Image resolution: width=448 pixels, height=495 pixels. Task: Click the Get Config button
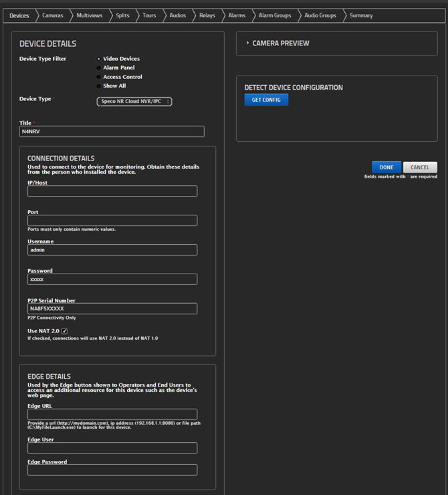click(x=266, y=100)
